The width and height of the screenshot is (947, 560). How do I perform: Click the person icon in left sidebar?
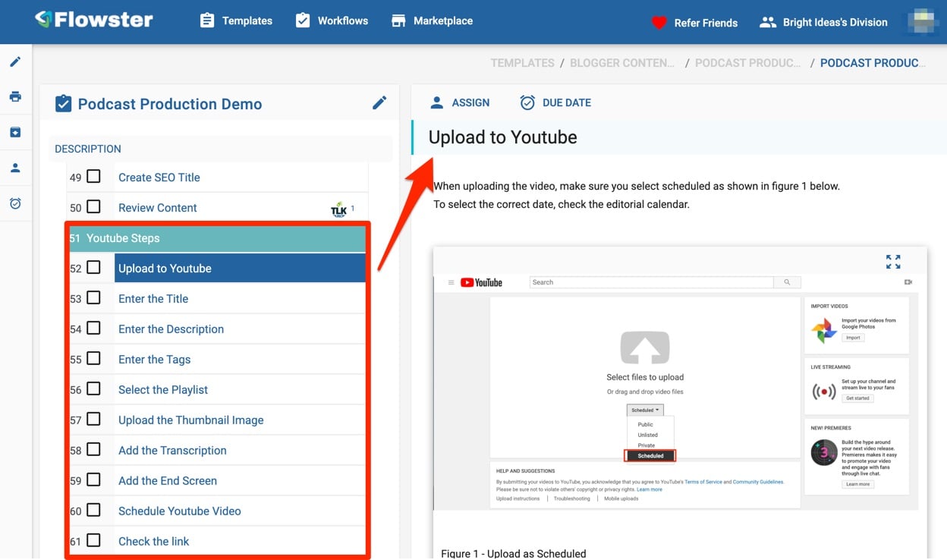point(15,168)
